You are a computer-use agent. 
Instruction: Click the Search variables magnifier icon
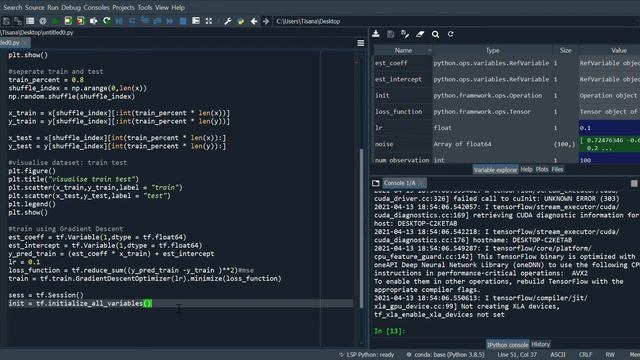point(436,34)
